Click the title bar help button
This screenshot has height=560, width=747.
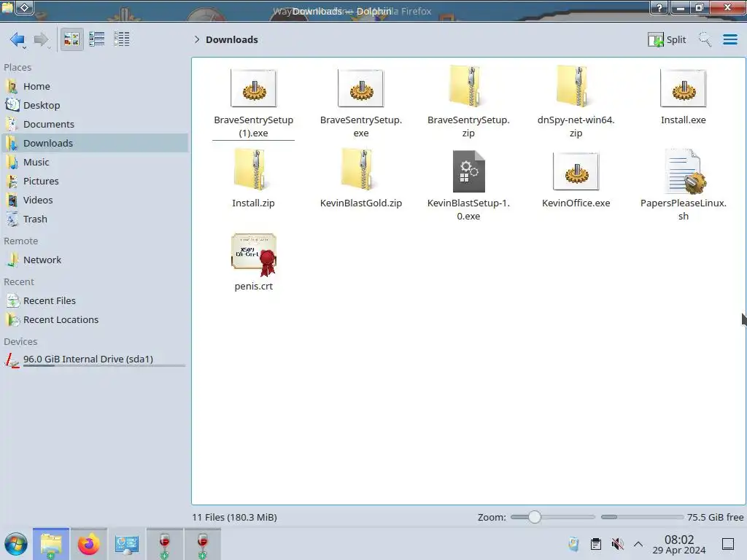[x=659, y=7]
